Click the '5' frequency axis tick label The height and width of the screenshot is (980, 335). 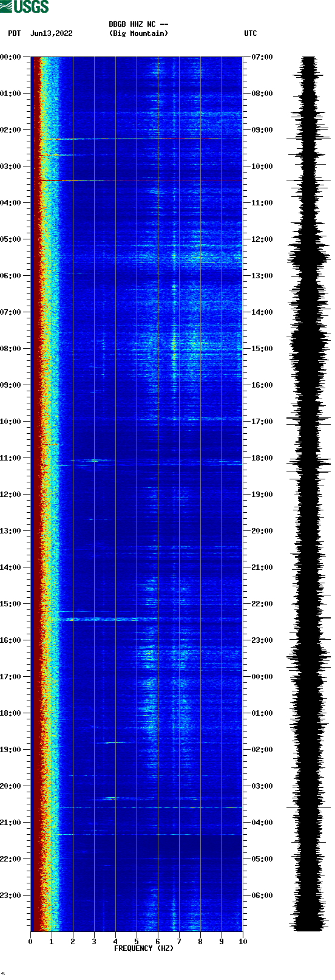pos(137,942)
